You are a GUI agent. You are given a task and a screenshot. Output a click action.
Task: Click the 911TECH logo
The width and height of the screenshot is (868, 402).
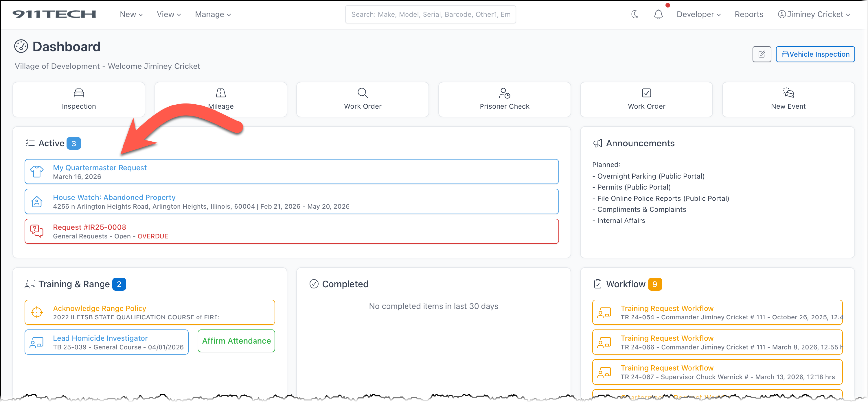point(54,14)
